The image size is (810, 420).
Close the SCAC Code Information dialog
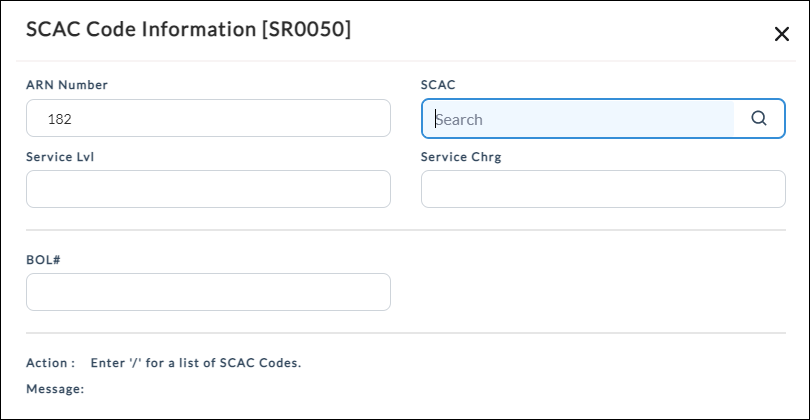click(782, 34)
